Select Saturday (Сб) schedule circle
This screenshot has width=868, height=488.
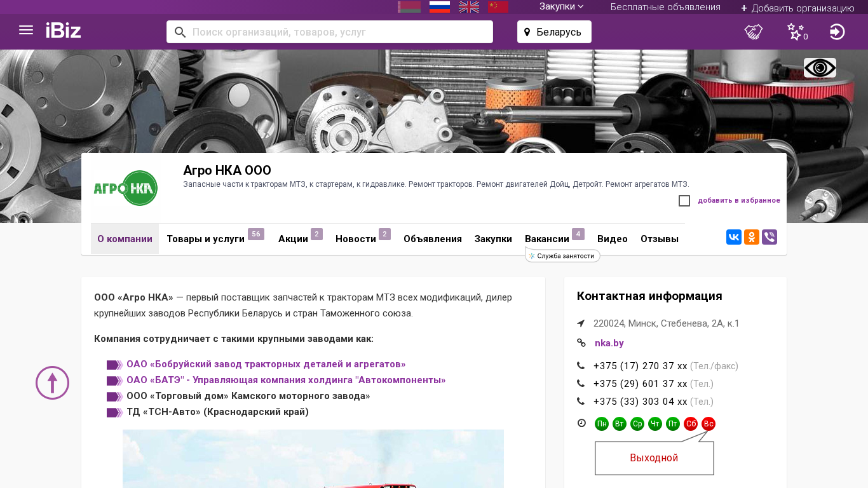[x=691, y=424]
